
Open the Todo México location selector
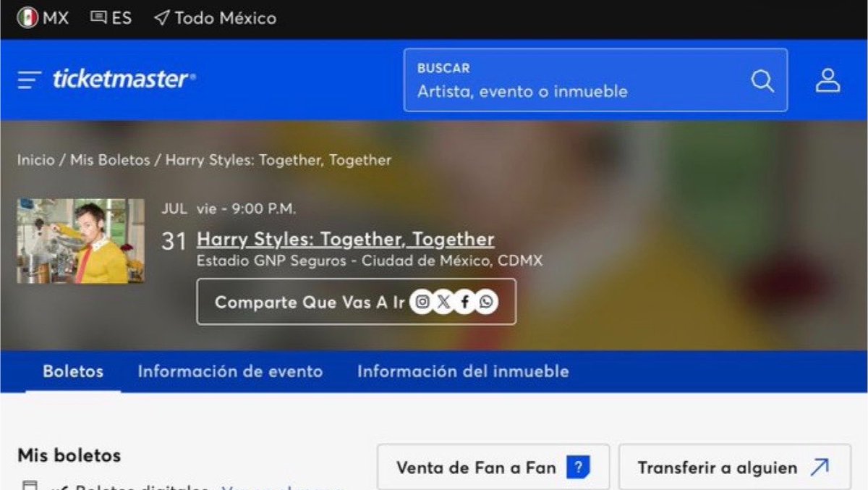216,18
